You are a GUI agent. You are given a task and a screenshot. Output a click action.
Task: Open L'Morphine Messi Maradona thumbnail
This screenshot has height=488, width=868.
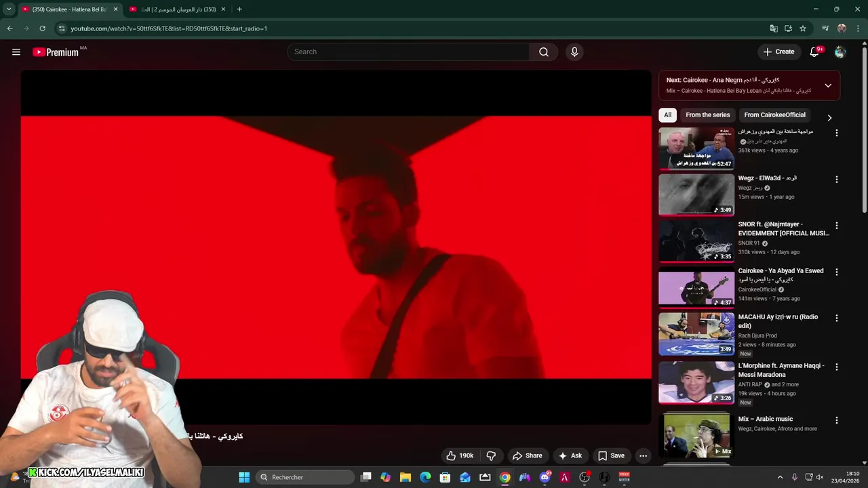point(696,382)
